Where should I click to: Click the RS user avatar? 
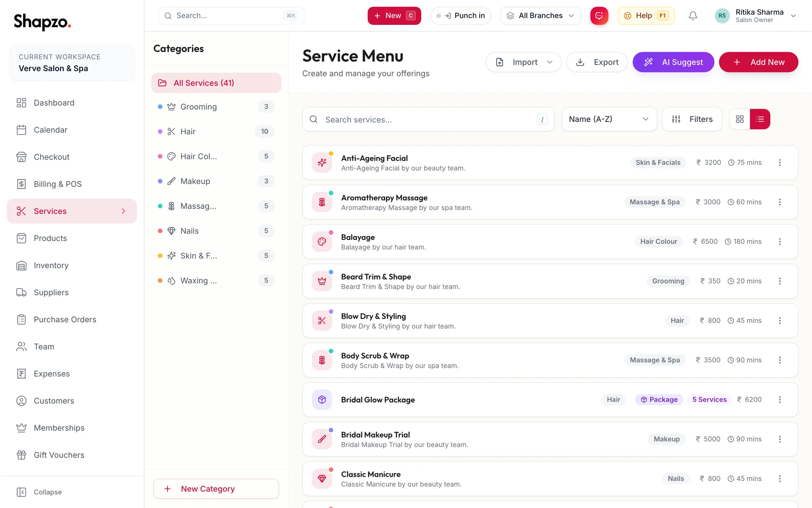pos(722,16)
